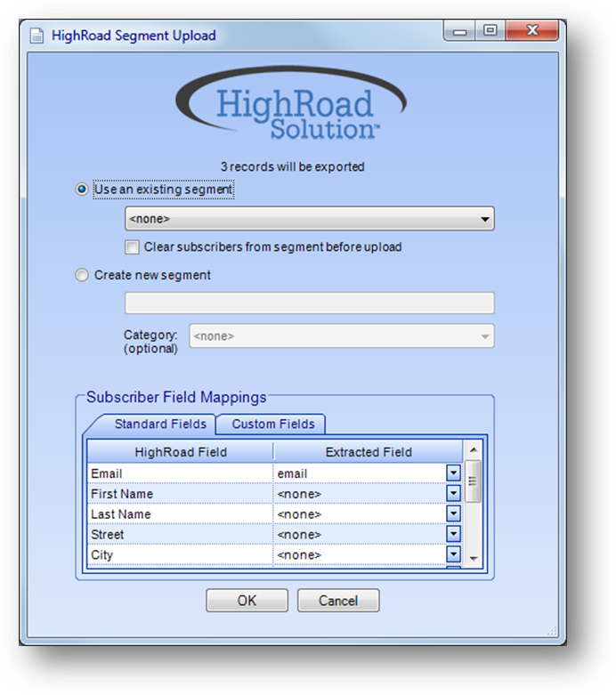The height and width of the screenshot is (695, 616).
Task: Click the 'email' extracted field value
Action: pos(292,473)
